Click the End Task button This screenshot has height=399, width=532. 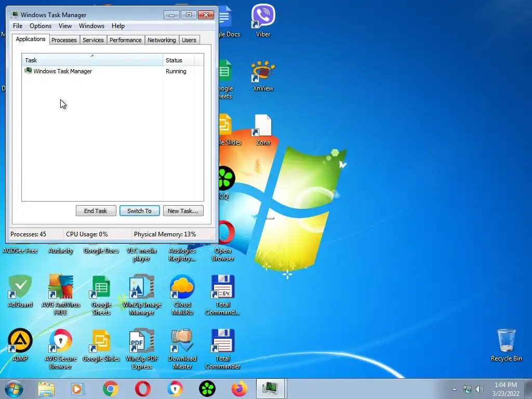(96, 211)
